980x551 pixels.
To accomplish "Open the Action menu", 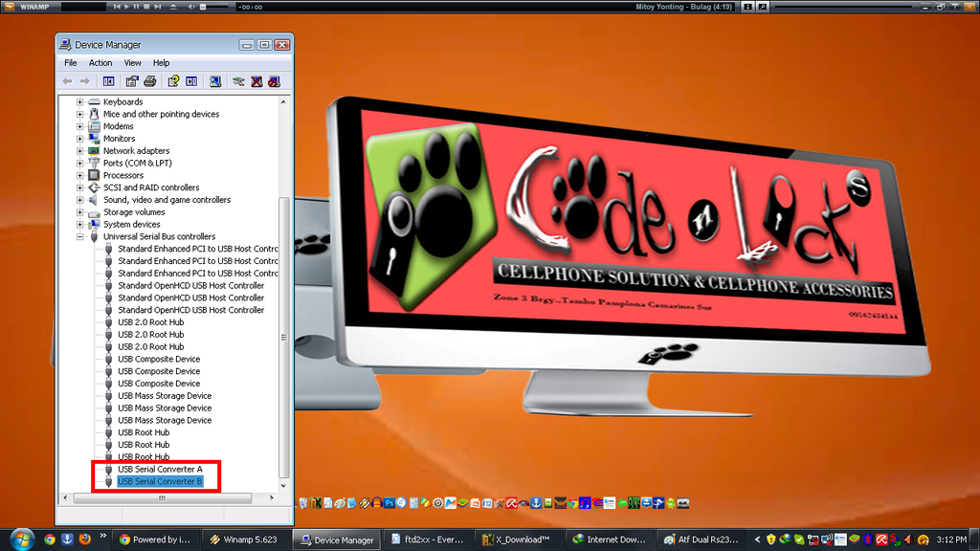I will (100, 63).
